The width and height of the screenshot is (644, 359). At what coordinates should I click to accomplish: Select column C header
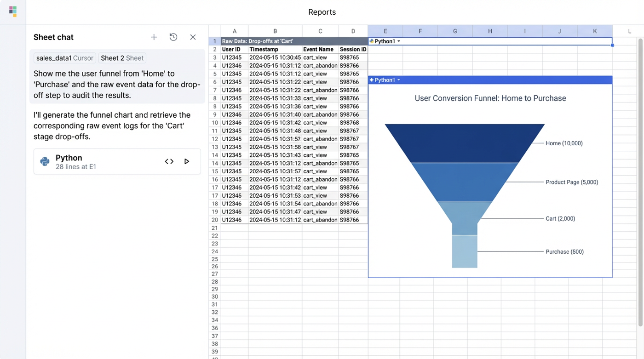(x=320, y=31)
